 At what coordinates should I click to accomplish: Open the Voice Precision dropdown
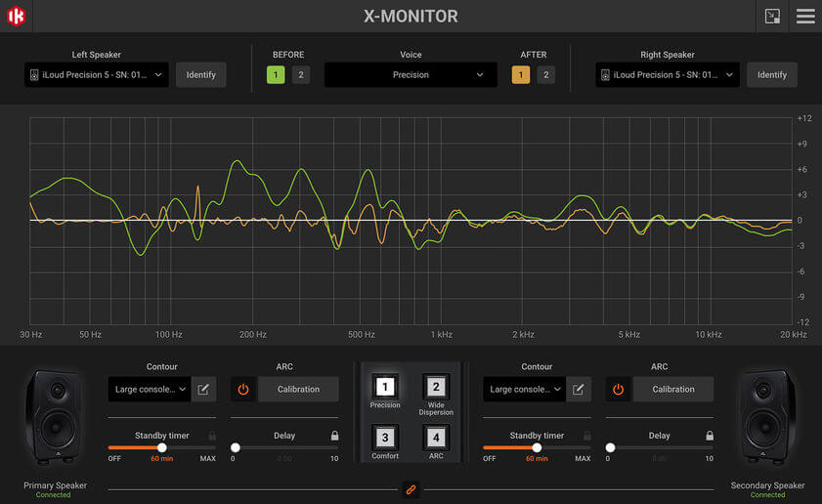pos(411,75)
